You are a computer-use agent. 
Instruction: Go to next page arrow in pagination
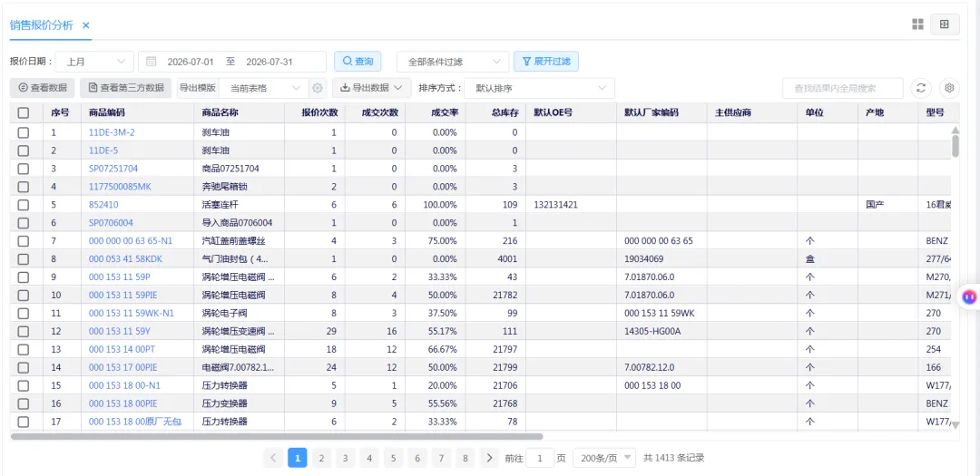489,458
